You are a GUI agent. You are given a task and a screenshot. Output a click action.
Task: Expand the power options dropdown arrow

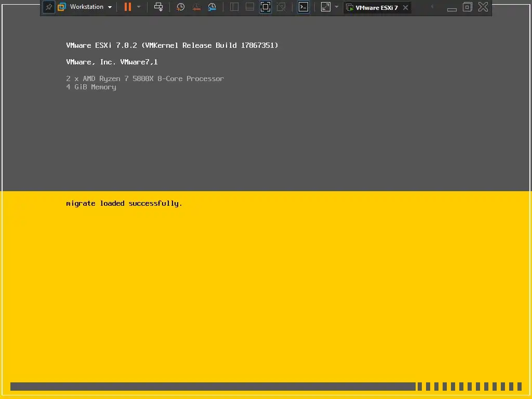point(139,7)
